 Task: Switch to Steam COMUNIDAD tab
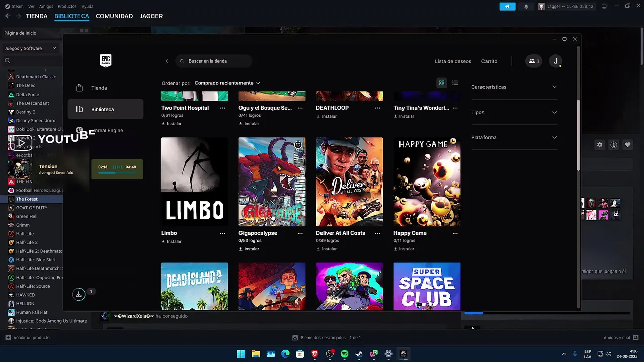click(114, 16)
